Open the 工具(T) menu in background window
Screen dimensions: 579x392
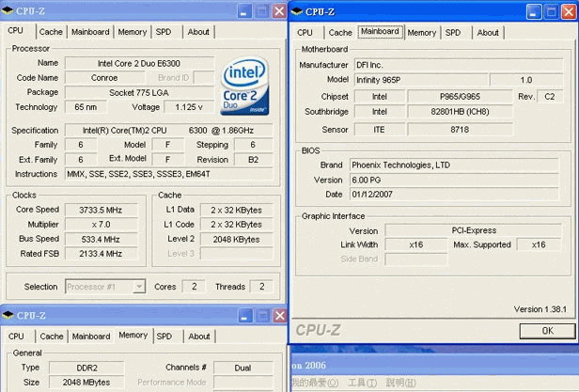pyautogui.click(x=362, y=383)
